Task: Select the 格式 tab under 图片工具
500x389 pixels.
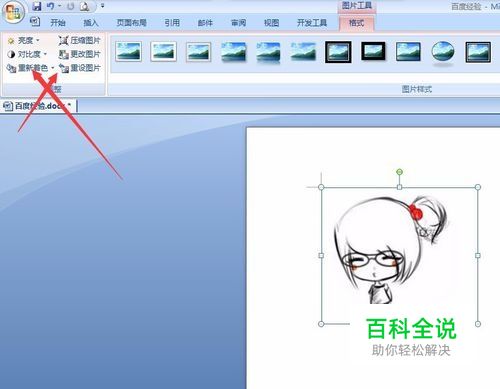Action: [356, 23]
